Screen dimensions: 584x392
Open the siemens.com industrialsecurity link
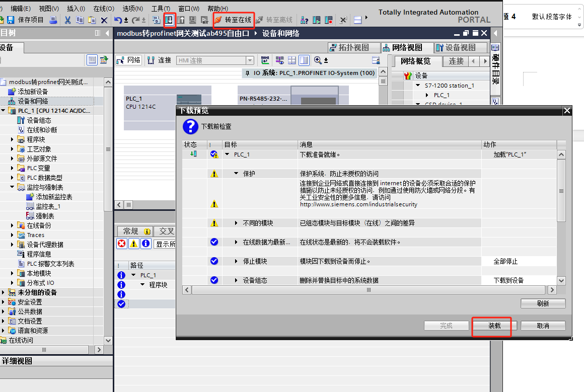[x=358, y=204]
